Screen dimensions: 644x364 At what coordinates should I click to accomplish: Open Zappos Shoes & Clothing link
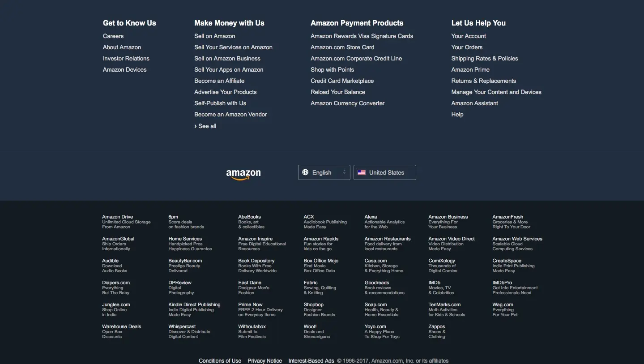point(437,331)
